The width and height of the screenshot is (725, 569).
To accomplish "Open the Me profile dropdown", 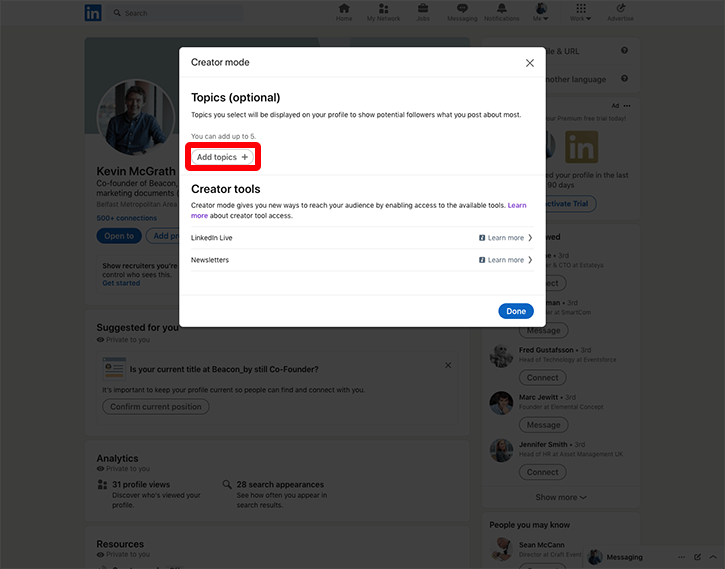I will click(541, 12).
